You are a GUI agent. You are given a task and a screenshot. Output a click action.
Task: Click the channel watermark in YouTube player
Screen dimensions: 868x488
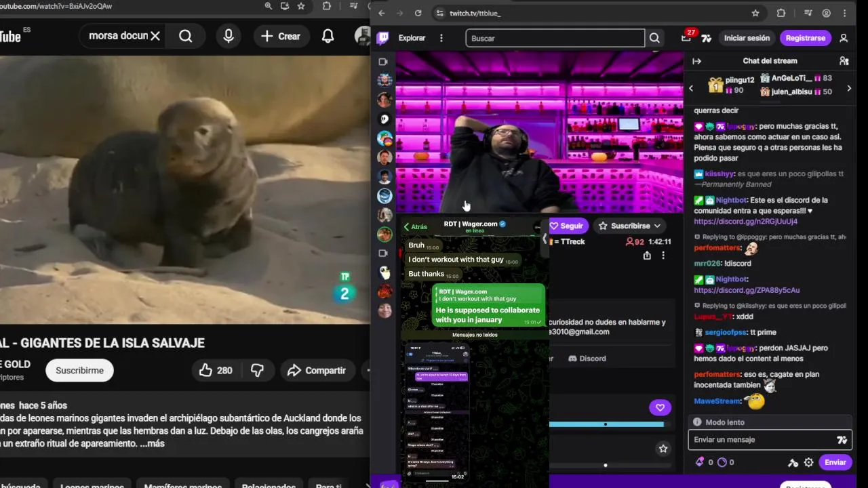[344, 288]
